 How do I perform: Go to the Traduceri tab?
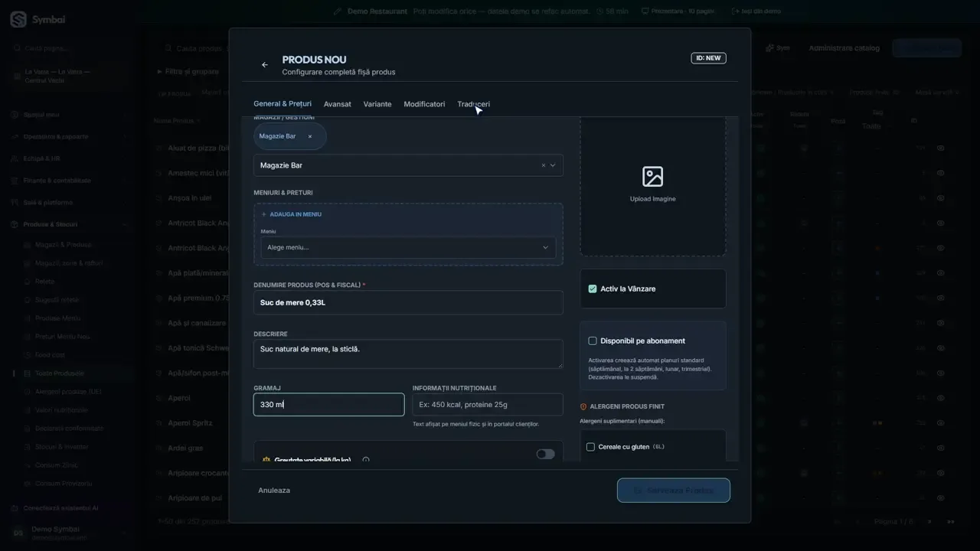click(x=473, y=104)
